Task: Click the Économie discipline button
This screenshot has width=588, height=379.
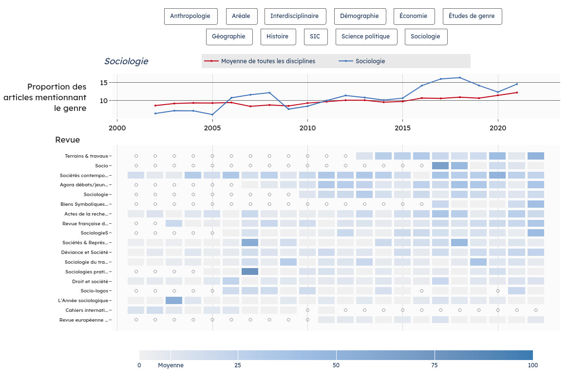Action: (x=413, y=16)
